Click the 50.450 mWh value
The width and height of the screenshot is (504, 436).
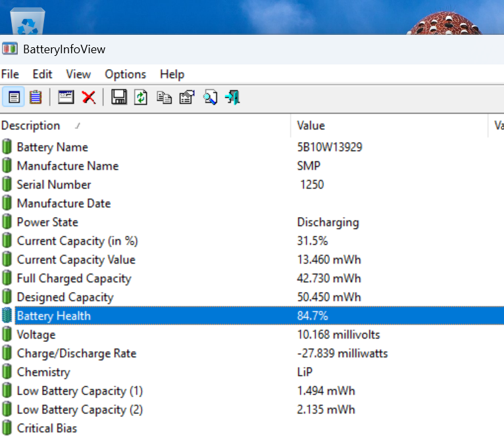click(x=329, y=297)
